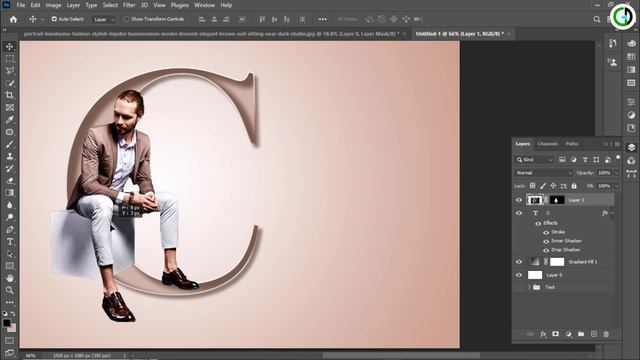
Task: Click add layer mask icon
Action: click(x=556, y=334)
